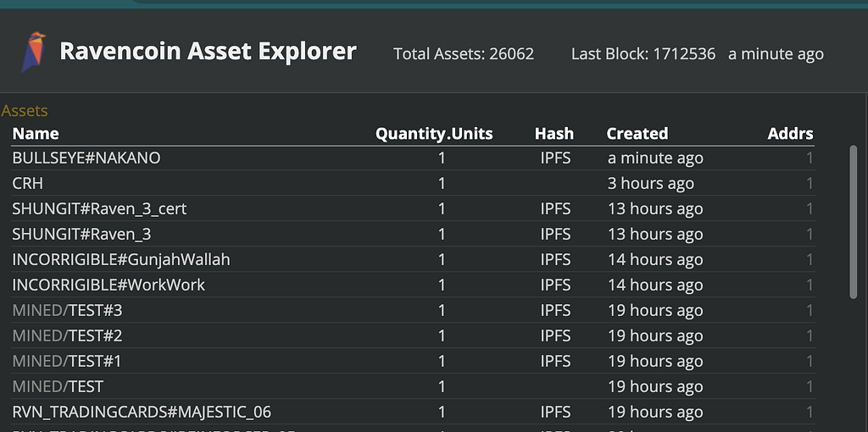Open the IPFS hash link for MINED/TEST#1
Viewport: 868px width, 432px height.
point(556,361)
